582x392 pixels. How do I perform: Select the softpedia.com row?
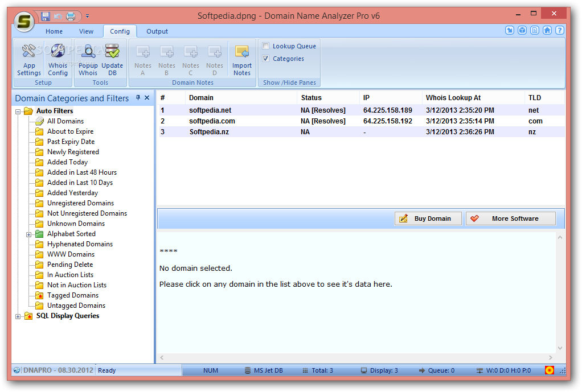coord(362,121)
